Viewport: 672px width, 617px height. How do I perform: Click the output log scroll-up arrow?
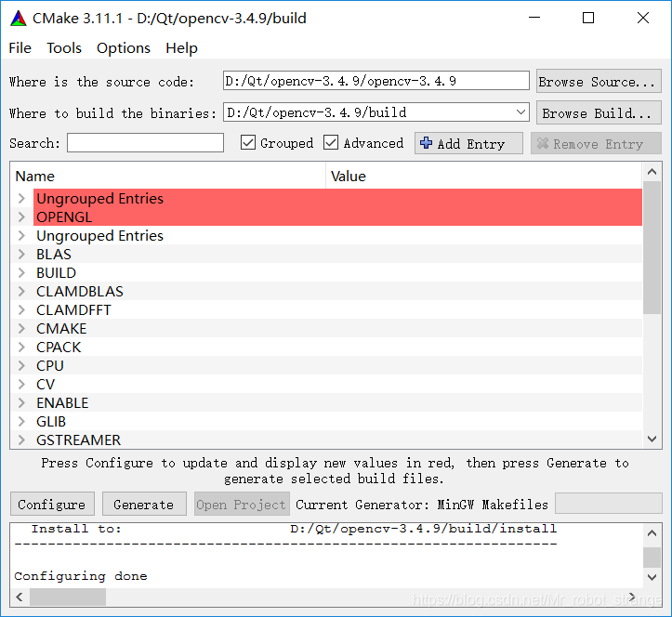(x=652, y=533)
